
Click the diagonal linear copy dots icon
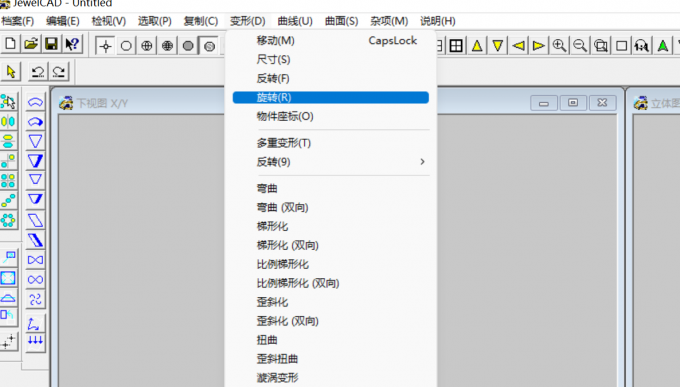8,200
